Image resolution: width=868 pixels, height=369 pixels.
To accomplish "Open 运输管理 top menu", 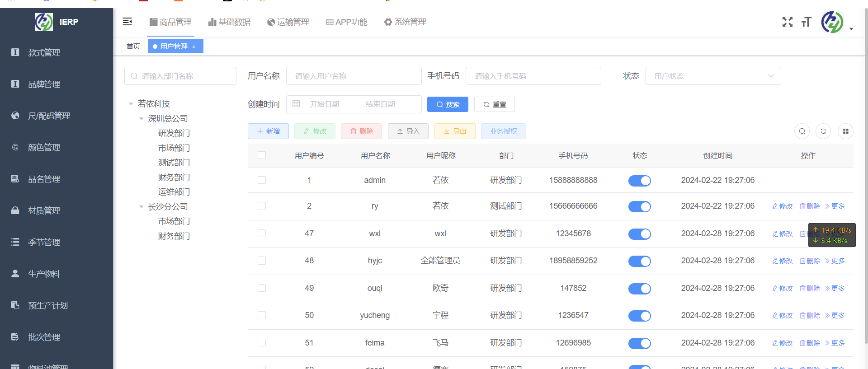I will (x=288, y=22).
